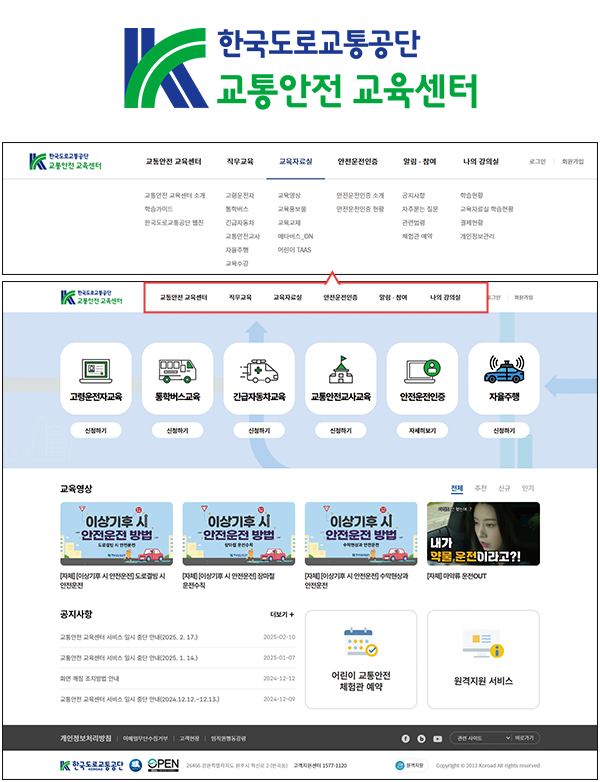
Task: Click 회원가입 in the expanded menu panel
Action: point(573,162)
